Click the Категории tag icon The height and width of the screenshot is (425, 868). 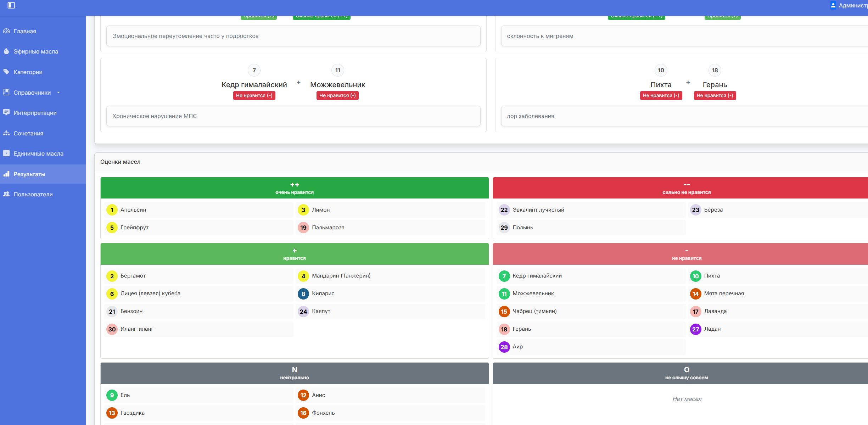click(6, 72)
